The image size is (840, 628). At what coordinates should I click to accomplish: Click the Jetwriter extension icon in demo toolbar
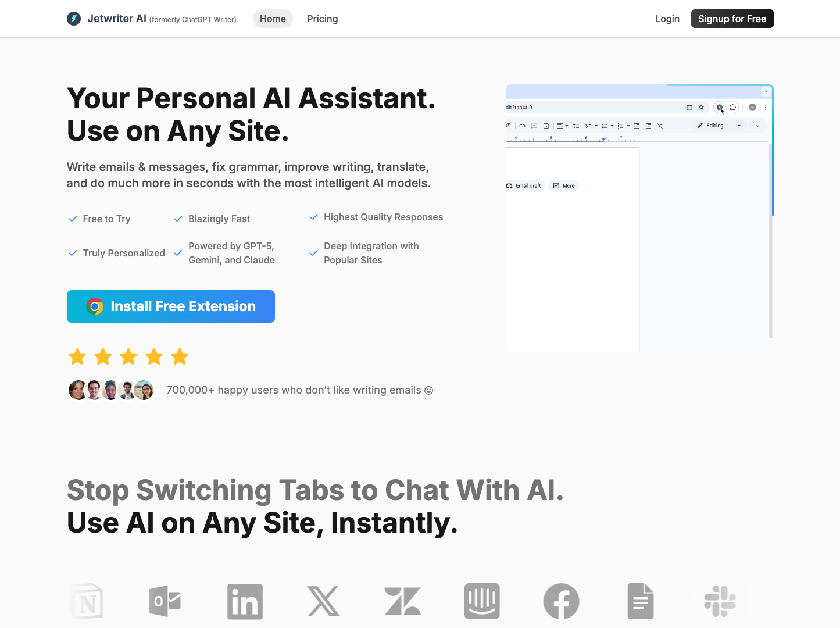pyautogui.click(x=720, y=108)
